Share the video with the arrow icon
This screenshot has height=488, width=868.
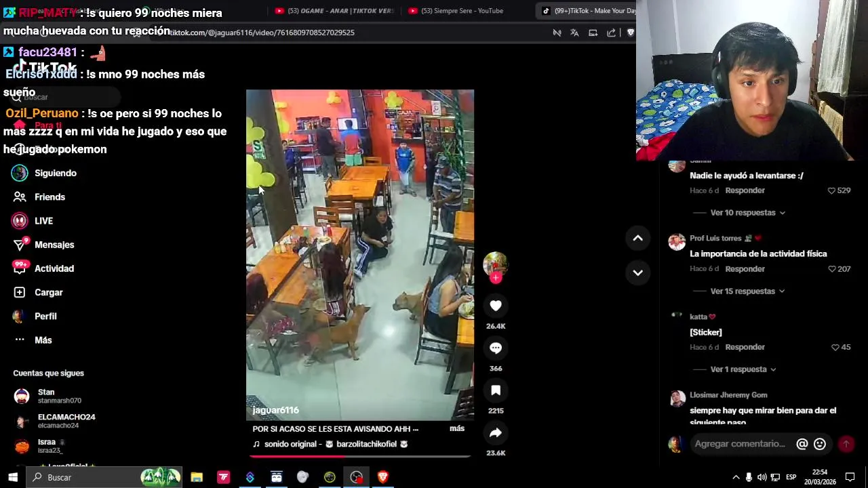tap(496, 432)
